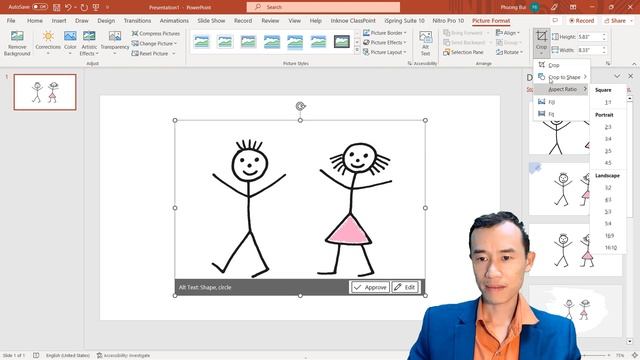Open Artistic Effects options
The height and width of the screenshot is (360, 640).
click(x=89, y=42)
